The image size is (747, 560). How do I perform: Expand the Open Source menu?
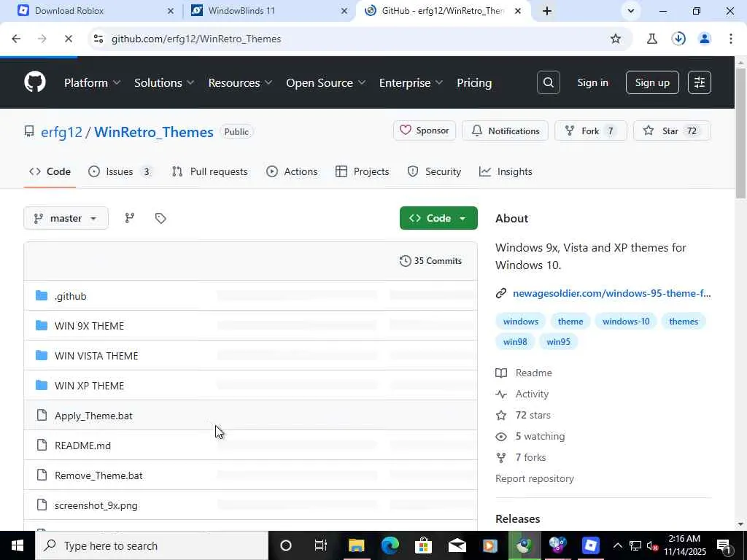coord(325,83)
